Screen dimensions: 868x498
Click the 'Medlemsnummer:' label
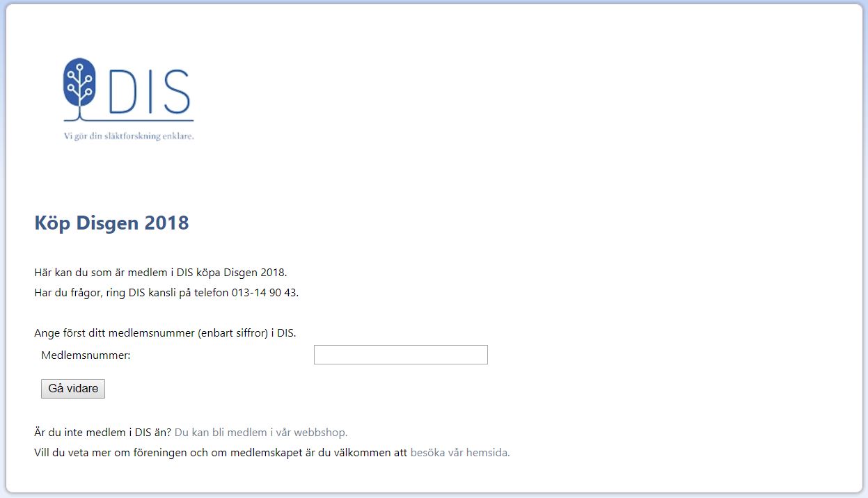pyautogui.click(x=86, y=355)
